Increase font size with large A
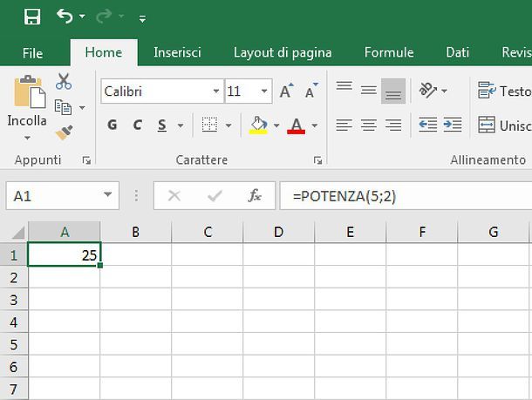 pos(287,91)
